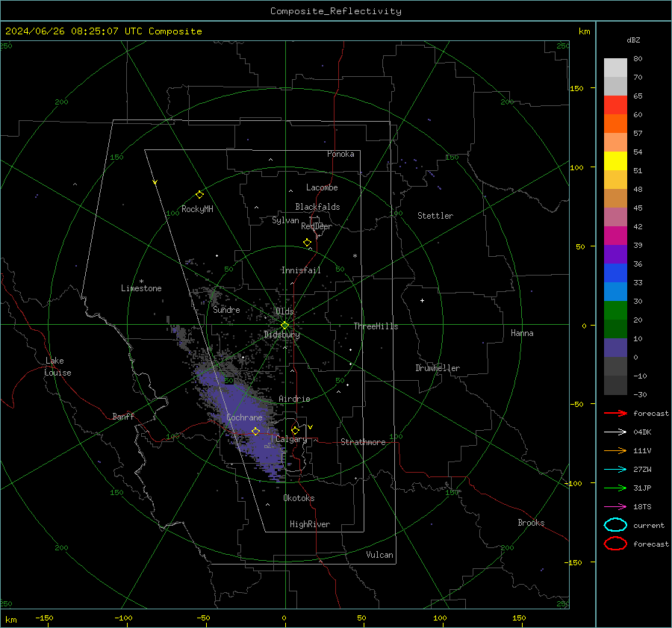This screenshot has height=628, width=672.
Task: Click the Limestone label
Action: [141, 288]
